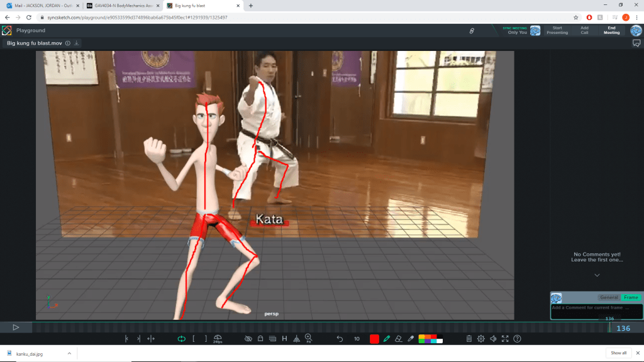This screenshot has height=362, width=644.
Task: Click the trash icon to delete sketches
Action: pos(469,339)
